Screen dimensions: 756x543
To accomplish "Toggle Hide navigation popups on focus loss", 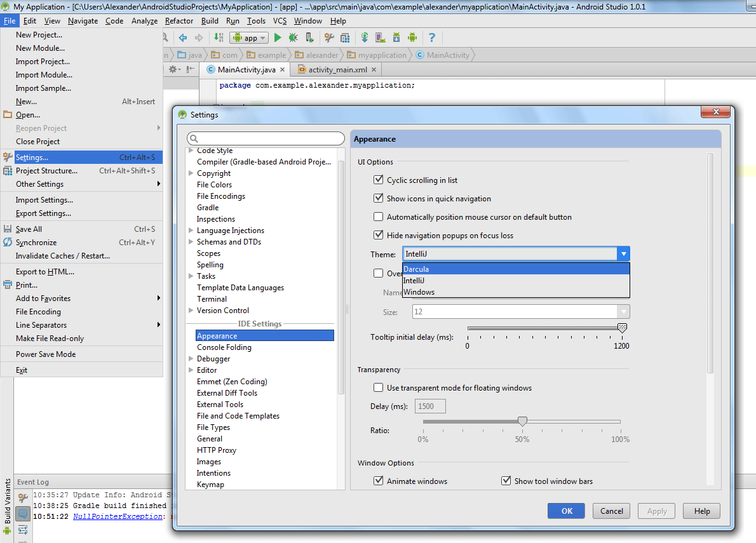I will tap(379, 235).
